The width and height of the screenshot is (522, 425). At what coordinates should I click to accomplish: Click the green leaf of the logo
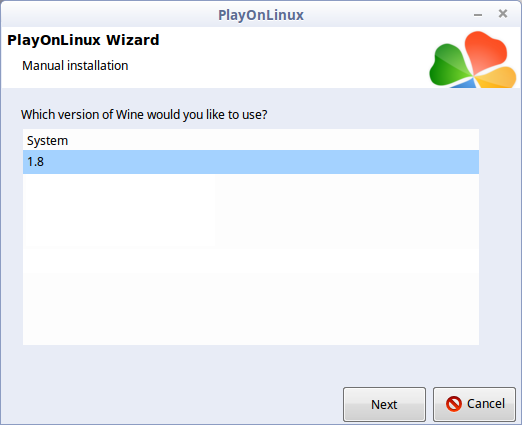[x=449, y=65]
